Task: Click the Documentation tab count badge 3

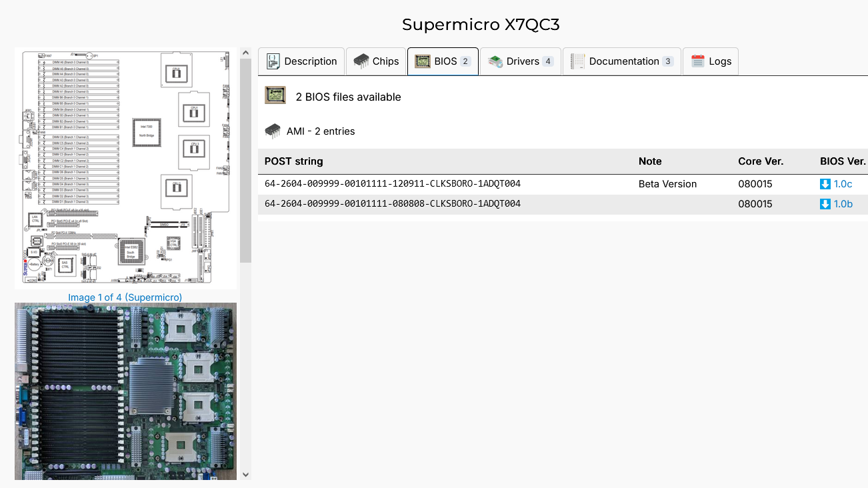Action: click(x=668, y=61)
